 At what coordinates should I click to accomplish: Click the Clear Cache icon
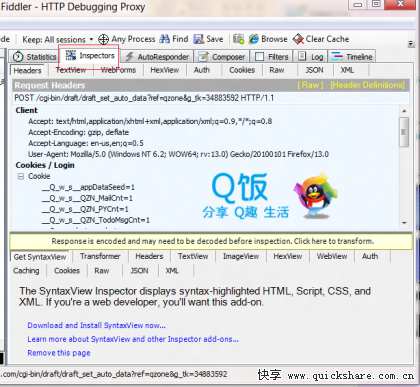tap(298, 39)
